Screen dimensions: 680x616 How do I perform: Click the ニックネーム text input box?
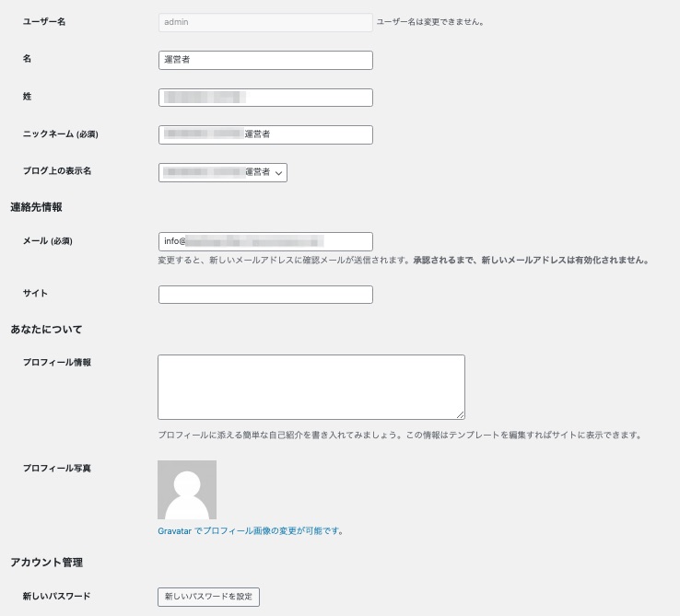pyautogui.click(x=265, y=134)
